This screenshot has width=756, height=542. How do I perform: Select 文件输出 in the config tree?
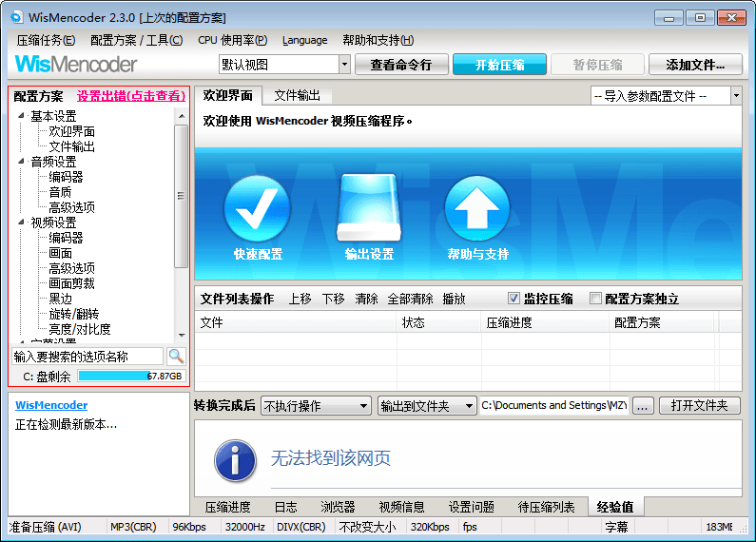point(72,146)
